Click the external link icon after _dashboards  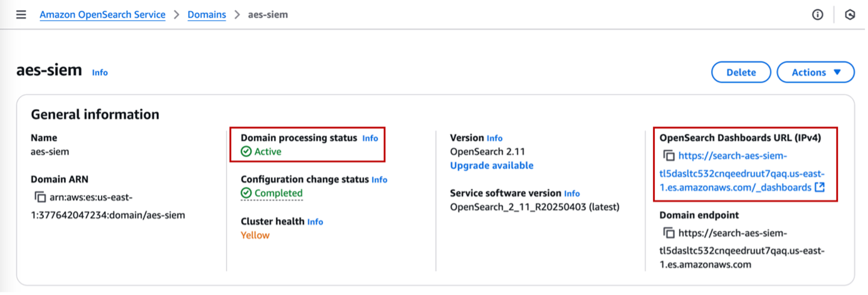coord(820,187)
